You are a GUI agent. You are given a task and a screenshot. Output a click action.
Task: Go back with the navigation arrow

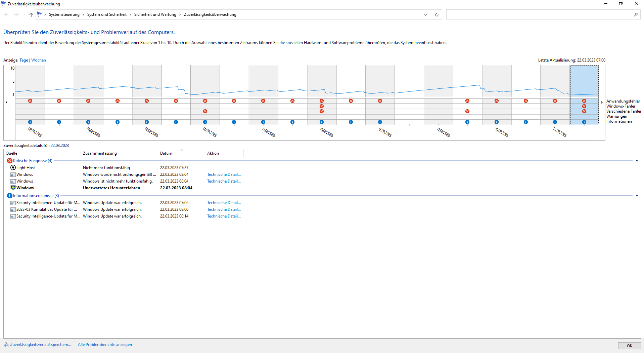6,14
